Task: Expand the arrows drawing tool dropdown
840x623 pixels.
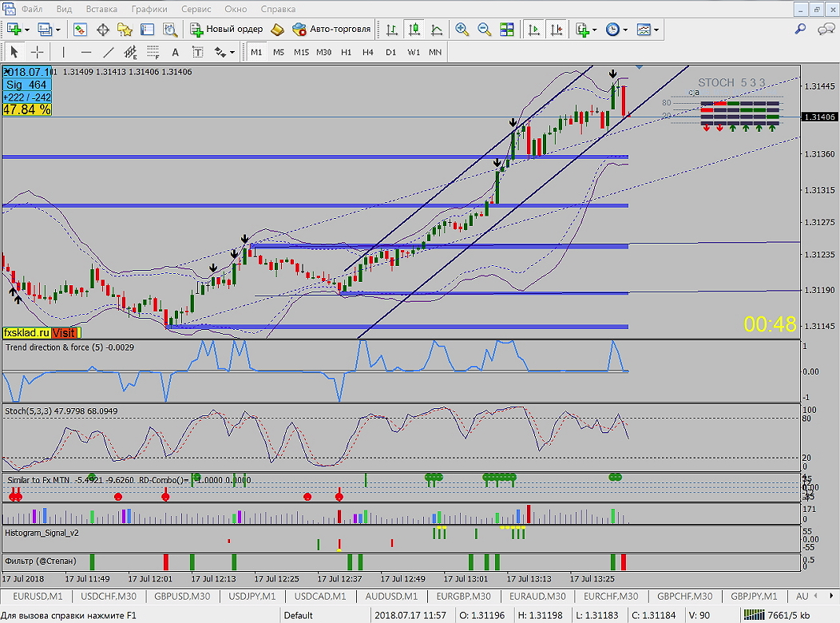Action: 232,53
